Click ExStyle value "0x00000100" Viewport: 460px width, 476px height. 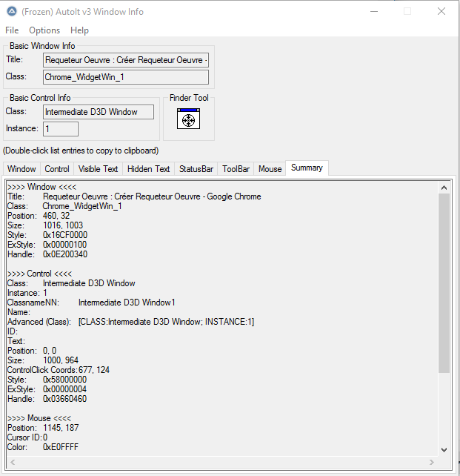coord(65,245)
